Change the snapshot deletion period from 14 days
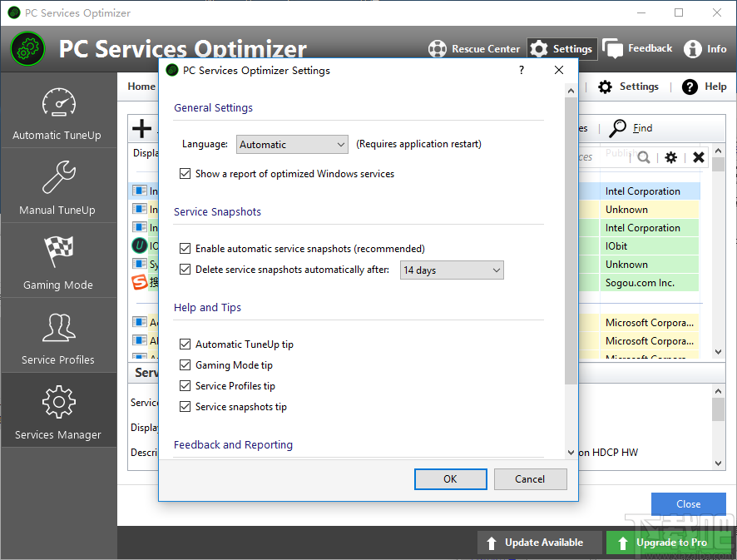737x560 pixels. point(452,270)
